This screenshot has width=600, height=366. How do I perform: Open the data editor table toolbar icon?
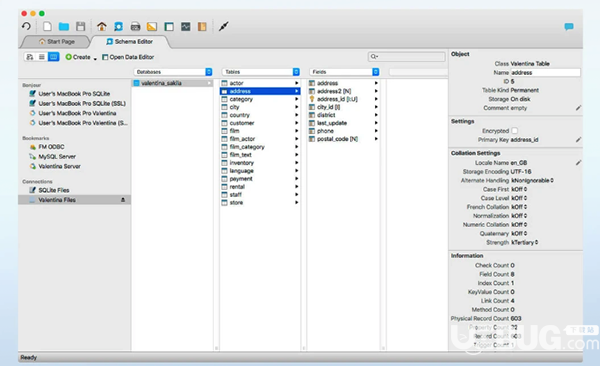click(x=169, y=26)
